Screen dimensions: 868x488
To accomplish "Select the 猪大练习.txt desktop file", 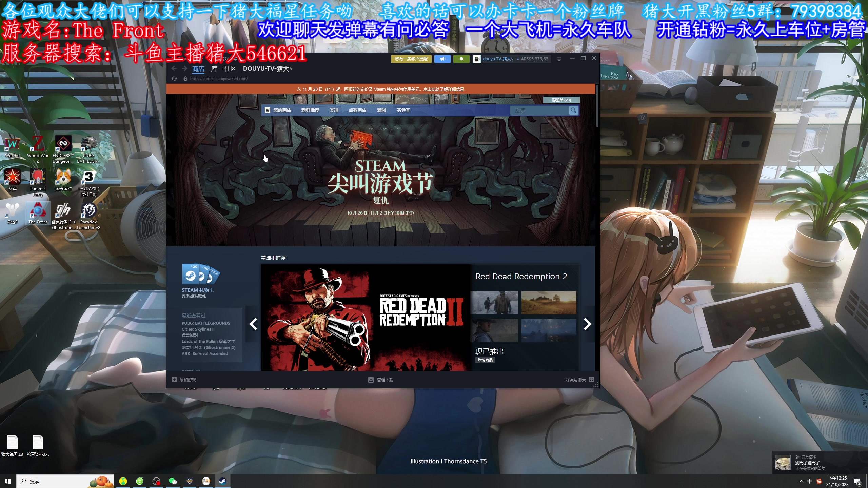I will (x=13, y=446).
